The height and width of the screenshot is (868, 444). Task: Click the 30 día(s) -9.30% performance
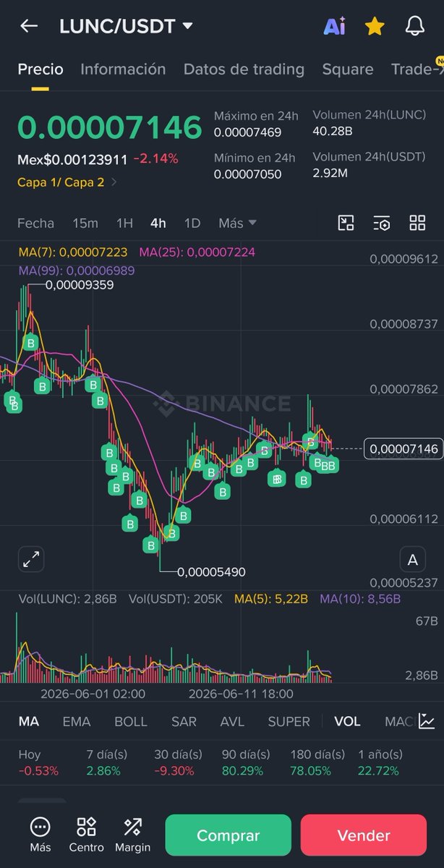coord(178,762)
